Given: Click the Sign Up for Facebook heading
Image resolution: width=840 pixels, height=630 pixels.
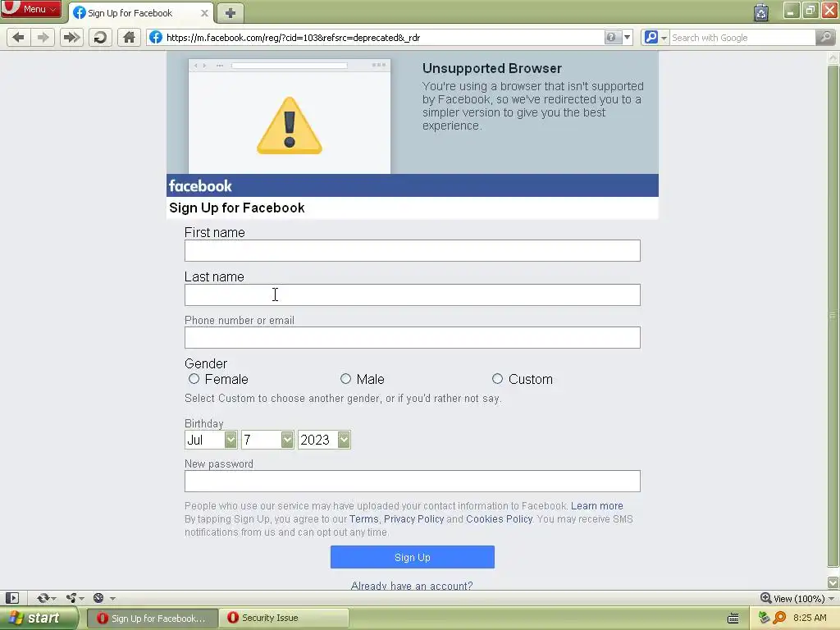Looking at the screenshot, I should coord(237,208).
